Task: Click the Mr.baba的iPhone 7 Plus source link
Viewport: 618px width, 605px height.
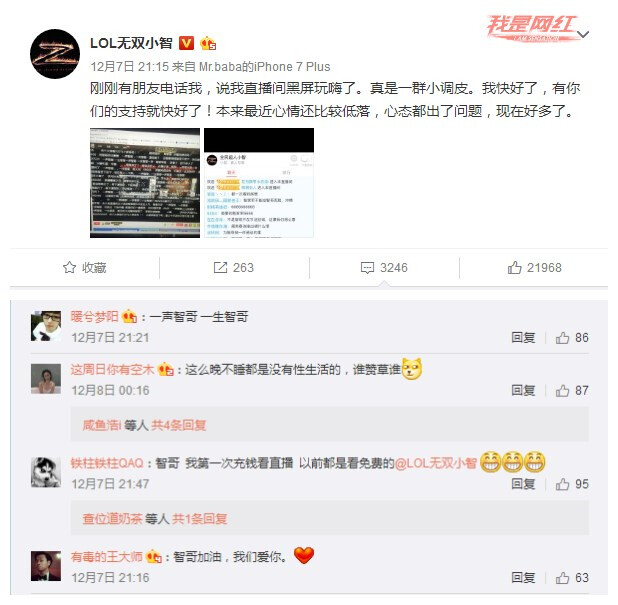Action: [264, 67]
